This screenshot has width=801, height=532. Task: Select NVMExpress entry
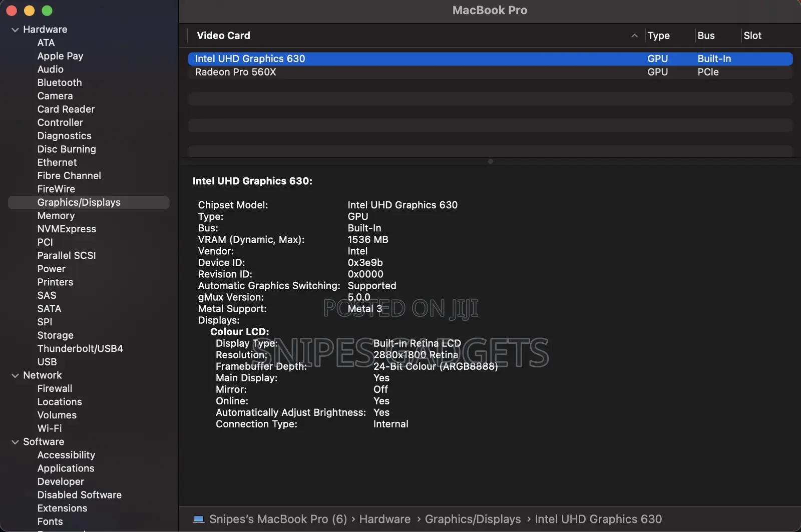pos(67,229)
